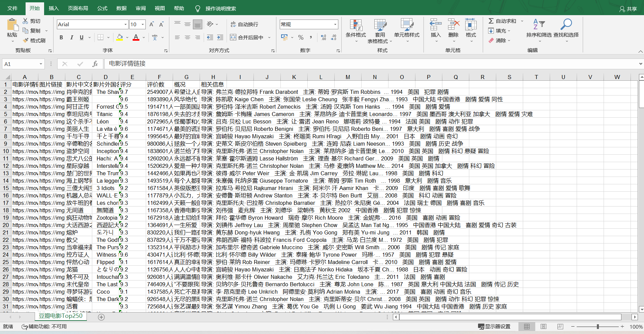Viewport: 644px width, 334px height.
Task: Click the Format Painter (格式刷) icon
Action: [x=26, y=40]
